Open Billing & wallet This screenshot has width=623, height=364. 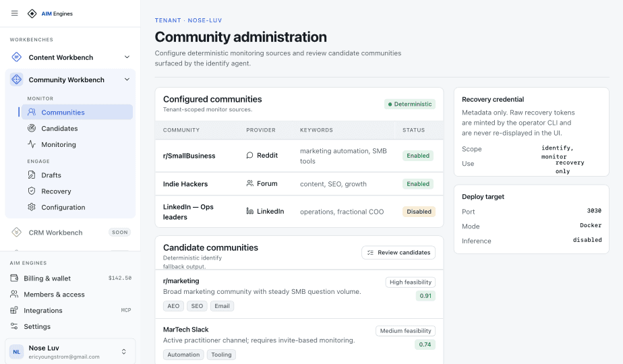pyautogui.click(x=70, y=278)
